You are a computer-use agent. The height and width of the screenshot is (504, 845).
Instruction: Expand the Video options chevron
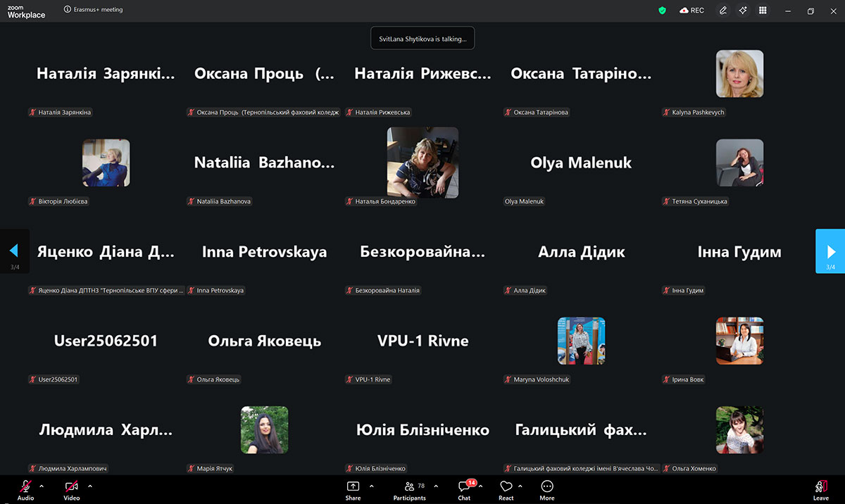(90, 486)
